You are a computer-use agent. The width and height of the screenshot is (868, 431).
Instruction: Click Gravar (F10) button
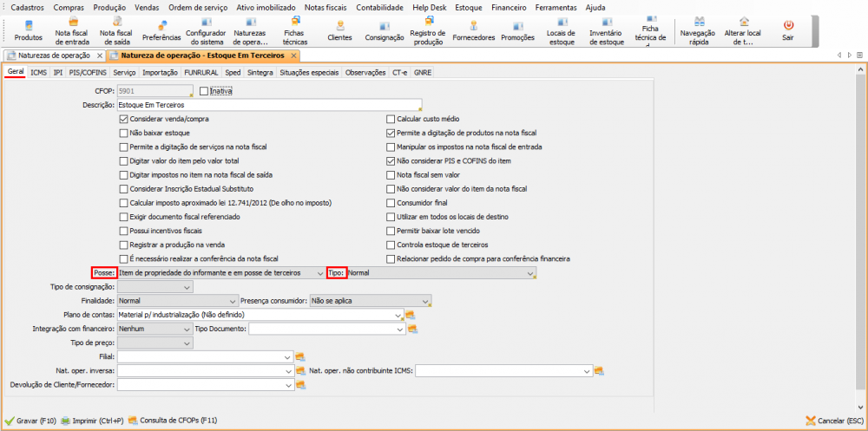[x=31, y=421]
